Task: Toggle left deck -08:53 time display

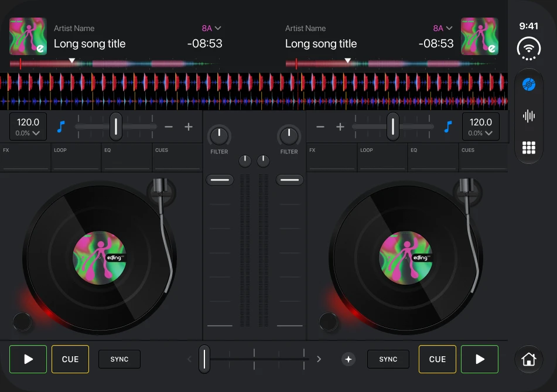Action: click(204, 44)
